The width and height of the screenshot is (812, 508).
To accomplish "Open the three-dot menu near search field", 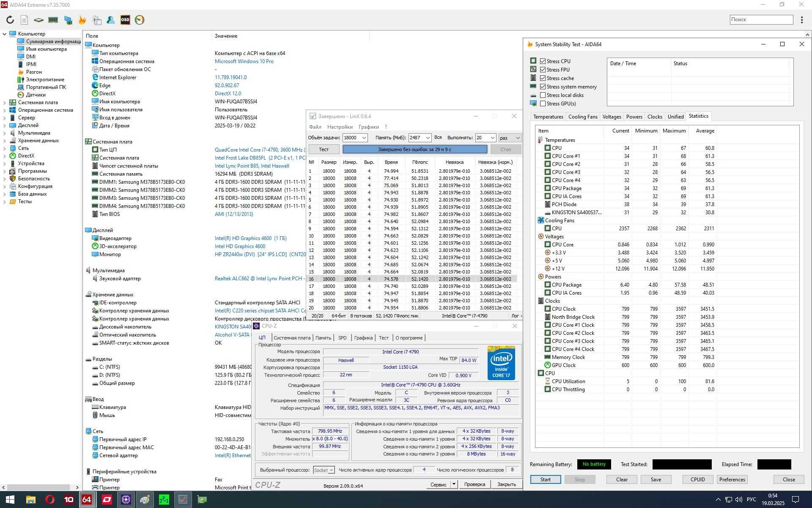I will click(802, 20).
